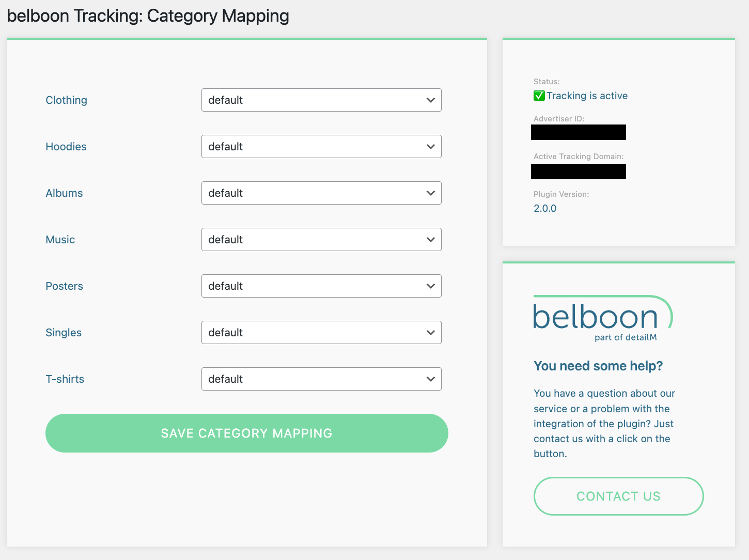Click the 'Advertiser ID:' label
This screenshot has height=560, width=749.
(x=559, y=119)
